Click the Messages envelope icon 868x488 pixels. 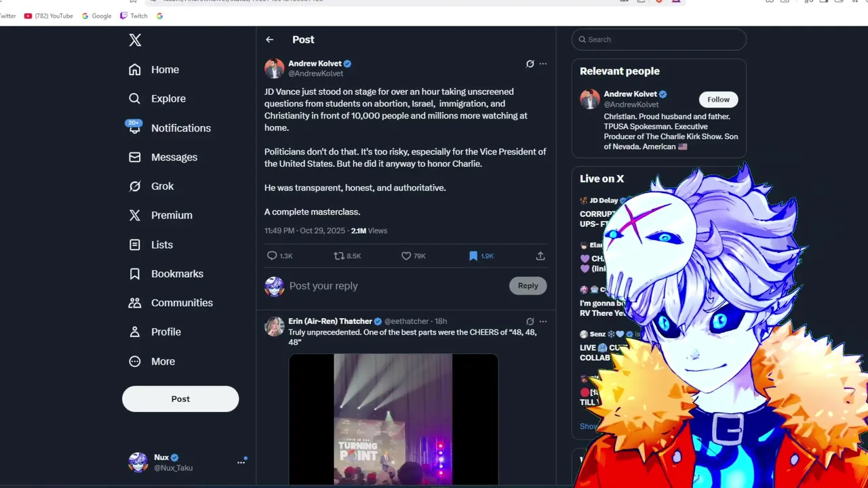click(135, 157)
